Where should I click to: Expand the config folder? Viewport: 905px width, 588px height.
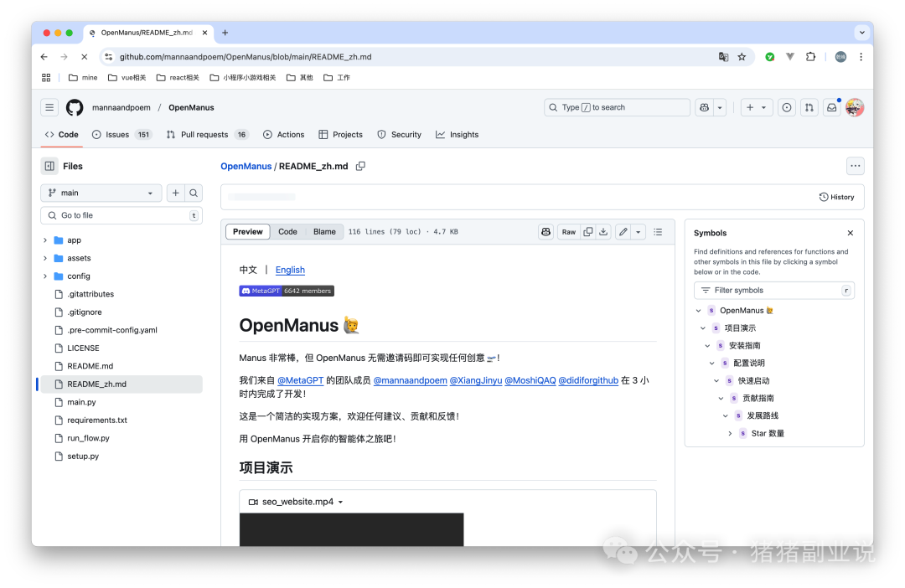(45, 276)
